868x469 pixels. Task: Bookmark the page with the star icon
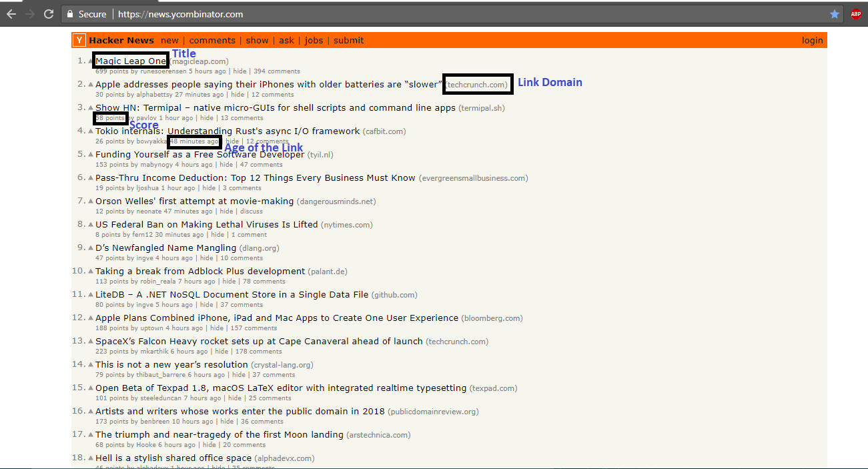click(835, 14)
